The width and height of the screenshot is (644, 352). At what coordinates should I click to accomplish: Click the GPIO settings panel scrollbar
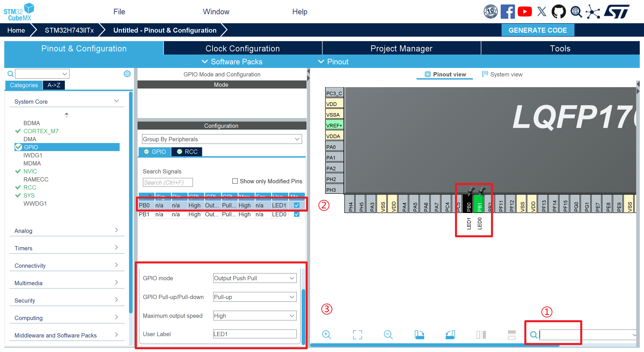point(303,317)
